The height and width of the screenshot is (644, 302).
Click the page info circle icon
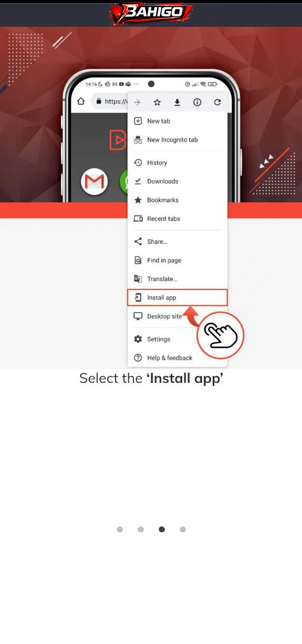197,102
